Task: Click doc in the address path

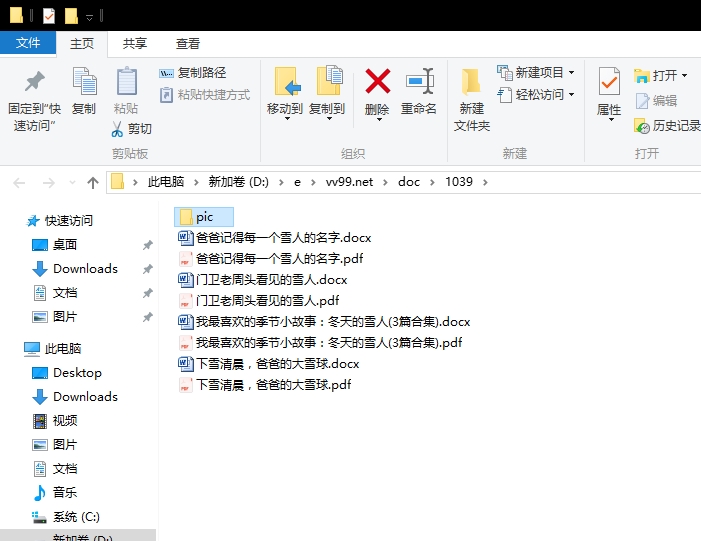Action: pos(409,182)
